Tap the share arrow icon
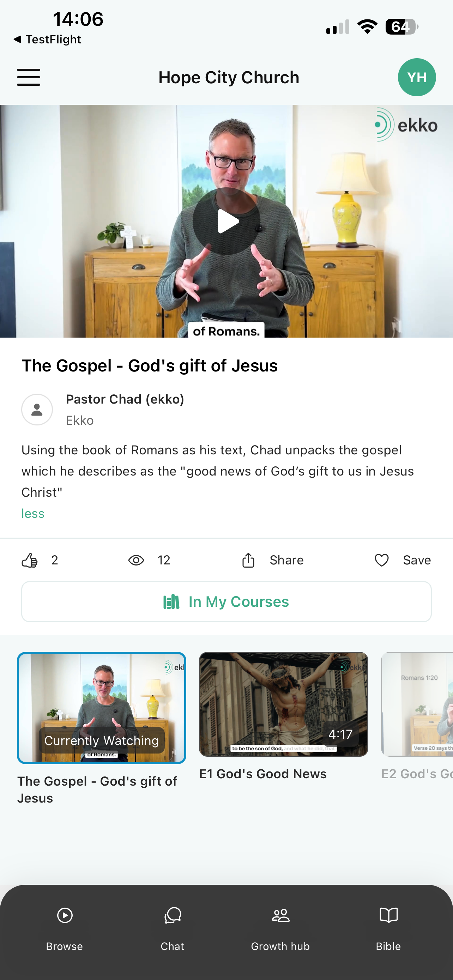This screenshot has width=453, height=980. (248, 560)
